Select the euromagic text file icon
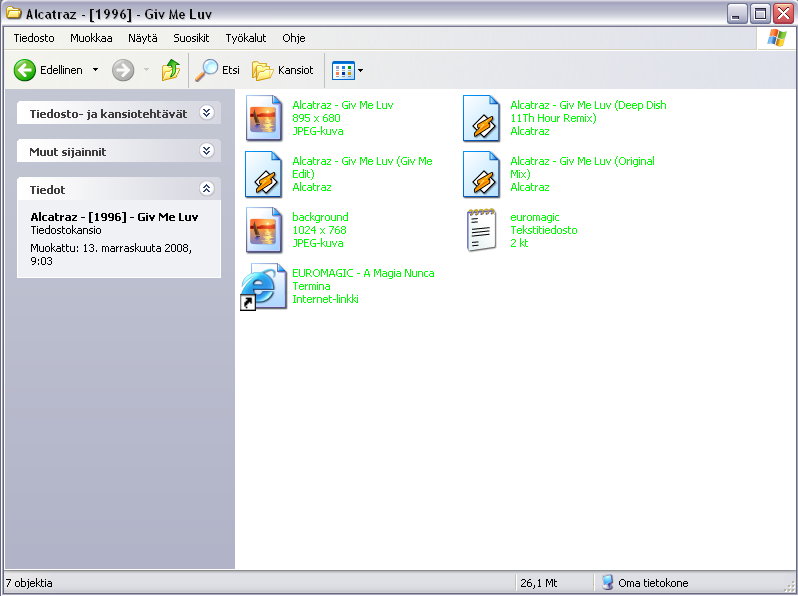This screenshot has height=596, width=798. click(x=482, y=230)
